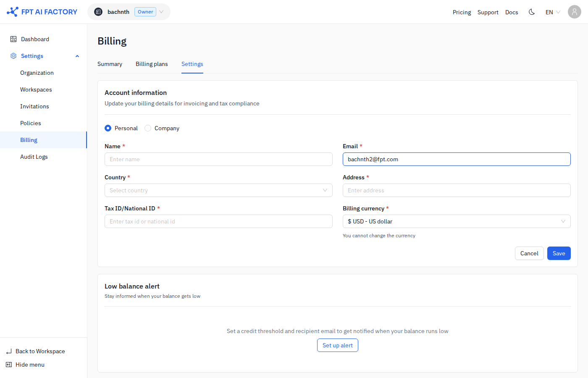Image resolution: width=588 pixels, height=378 pixels.
Task: Focus the Tax ID/National ID field
Action: (x=218, y=221)
